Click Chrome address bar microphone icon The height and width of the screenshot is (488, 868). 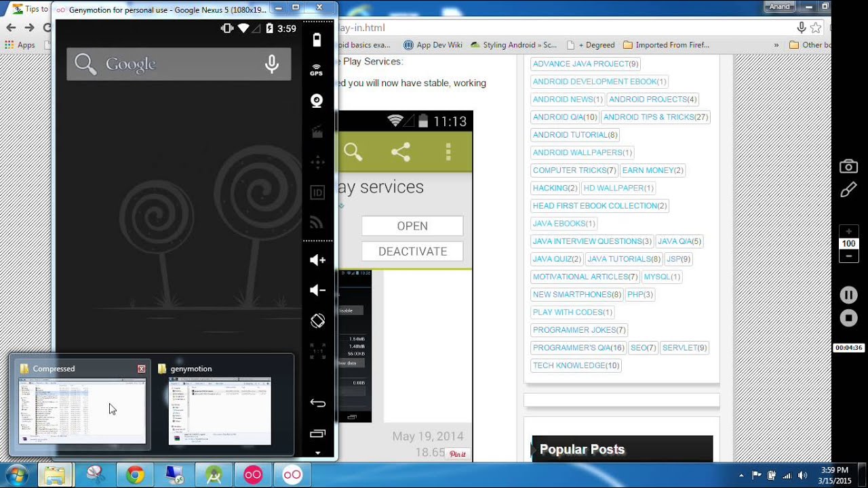802,28
